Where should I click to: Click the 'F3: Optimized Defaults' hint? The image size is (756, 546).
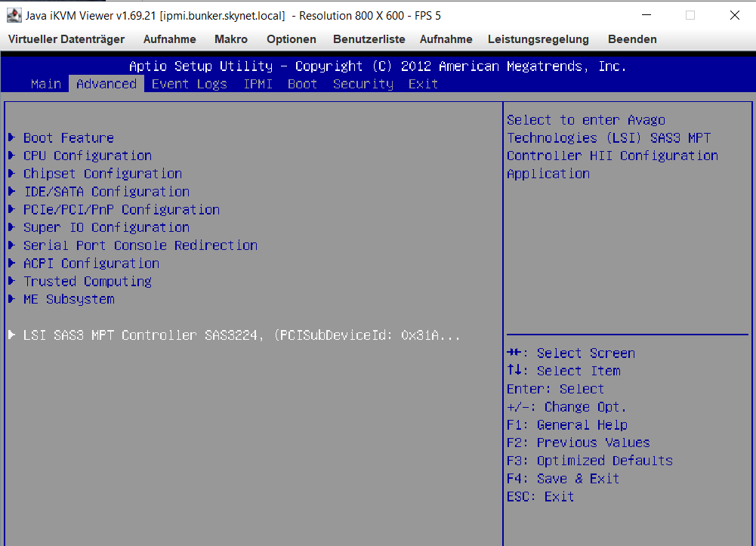point(590,461)
